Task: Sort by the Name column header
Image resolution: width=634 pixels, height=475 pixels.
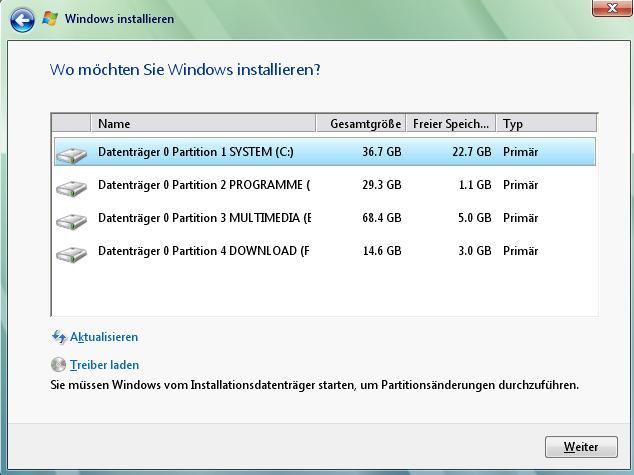Action: tap(203, 123)
